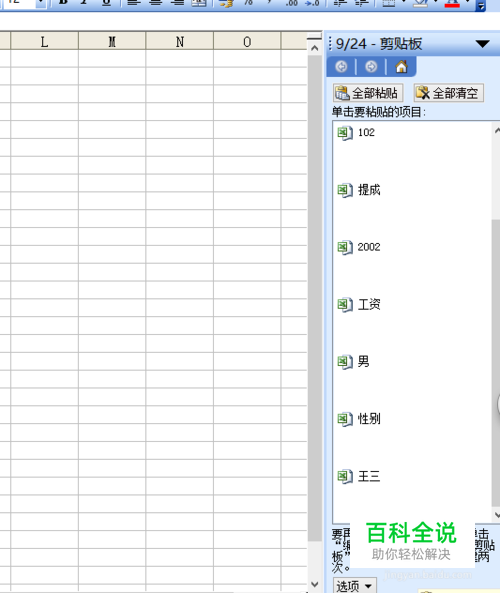Image resolution: width=500 pixels, height=593 pixels.
Task: Toggle Italic formatting in the toolbar
Action: 85,3
